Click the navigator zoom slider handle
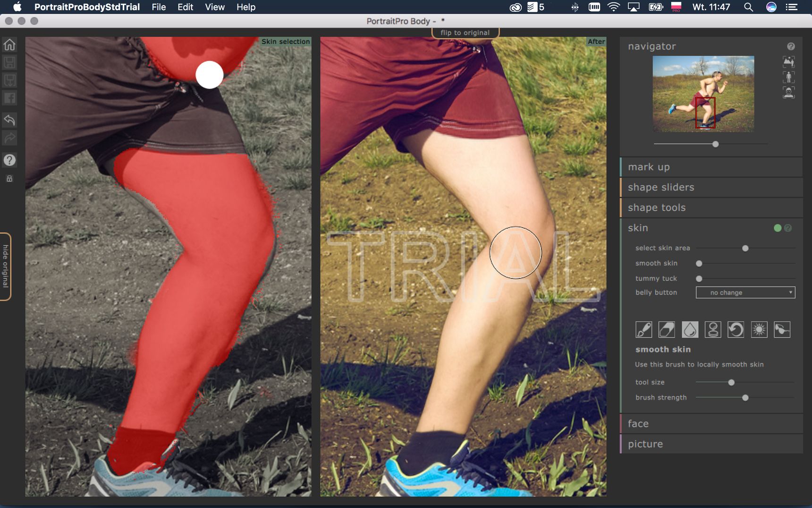 716,144
